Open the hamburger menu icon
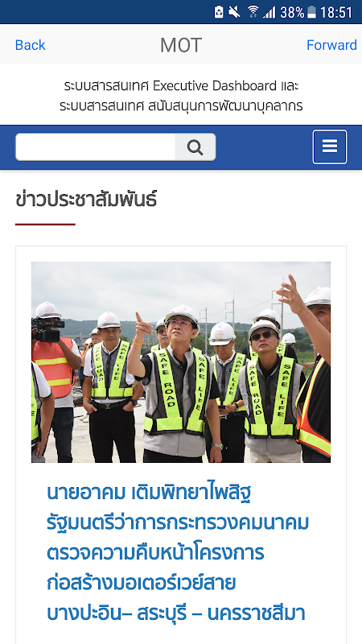 [330, 147]
